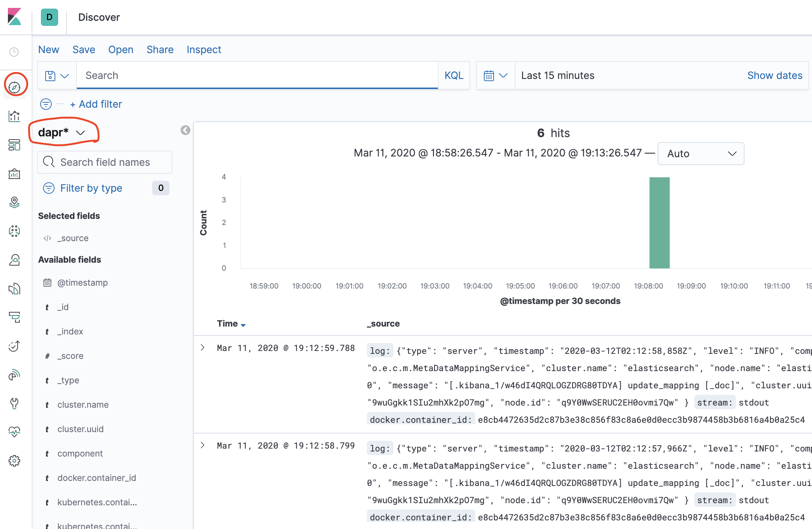Toggle the Filter by type options

click(91, 188)
